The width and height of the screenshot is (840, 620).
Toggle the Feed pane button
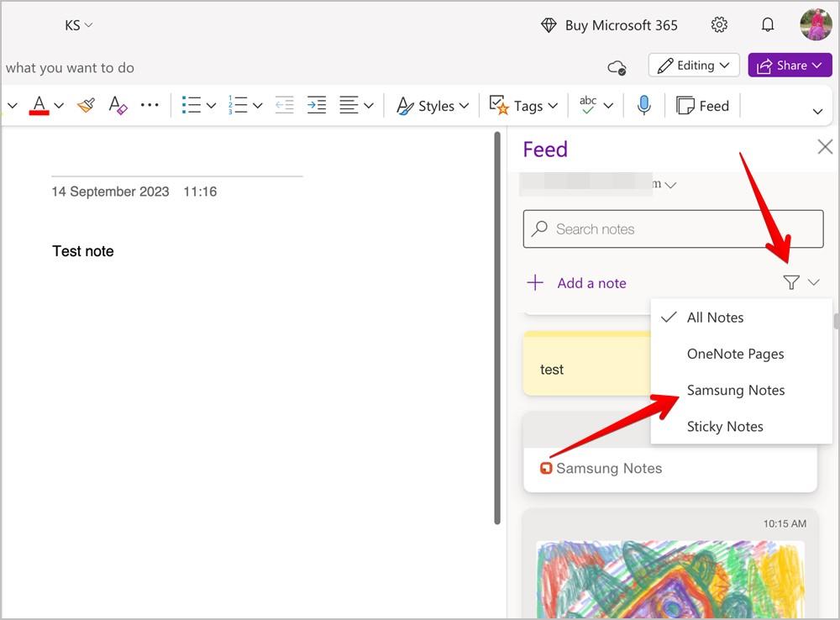(702, 106)
